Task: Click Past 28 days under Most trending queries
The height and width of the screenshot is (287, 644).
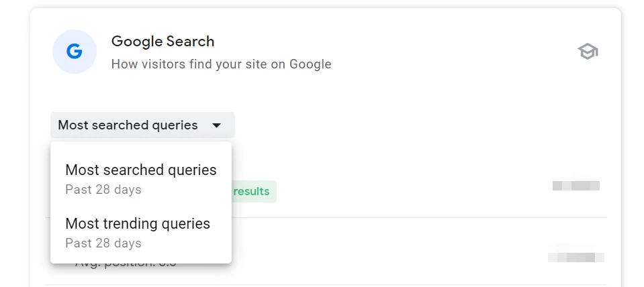Action: (x=103, y=243)
